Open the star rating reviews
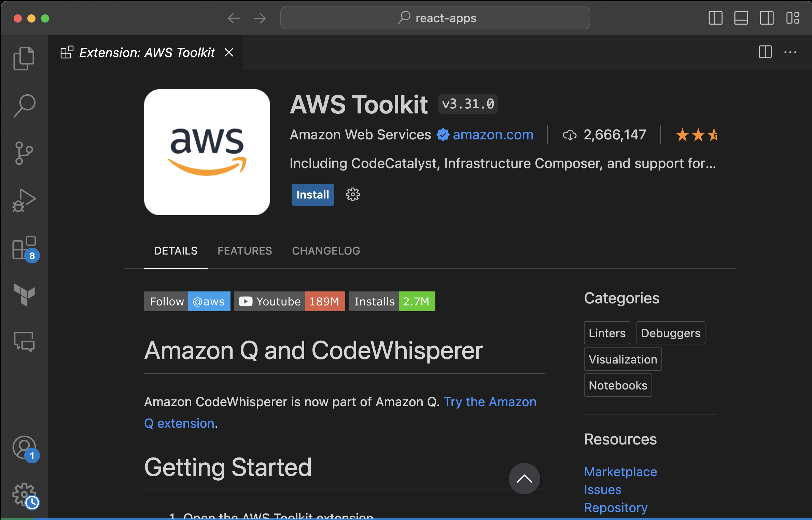 697,135
